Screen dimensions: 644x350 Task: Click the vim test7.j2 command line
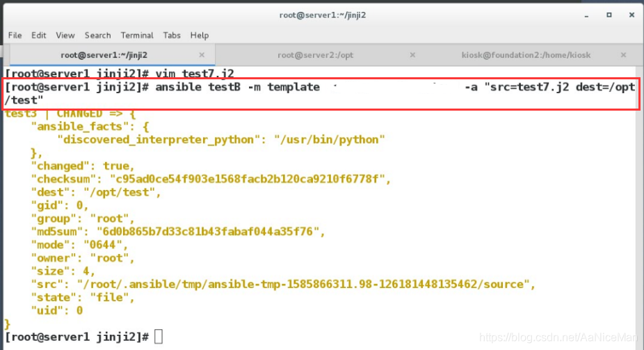(120, 74)
